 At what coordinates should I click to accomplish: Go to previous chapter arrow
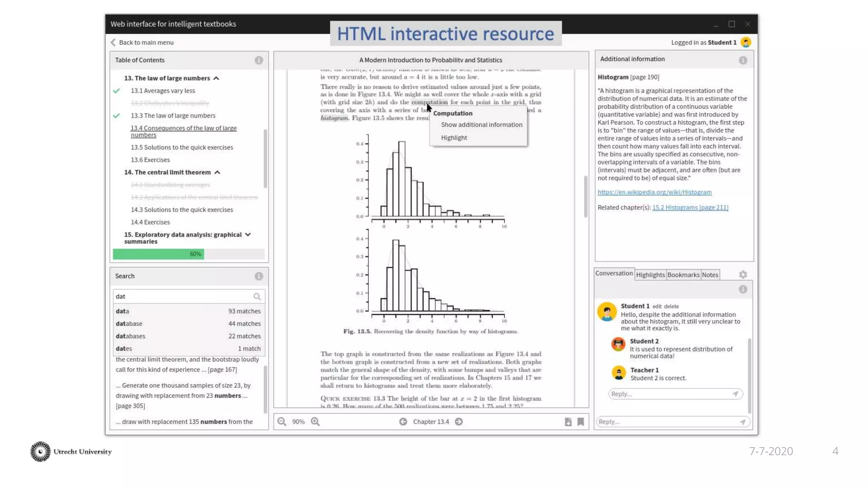(x=403, y=421)
